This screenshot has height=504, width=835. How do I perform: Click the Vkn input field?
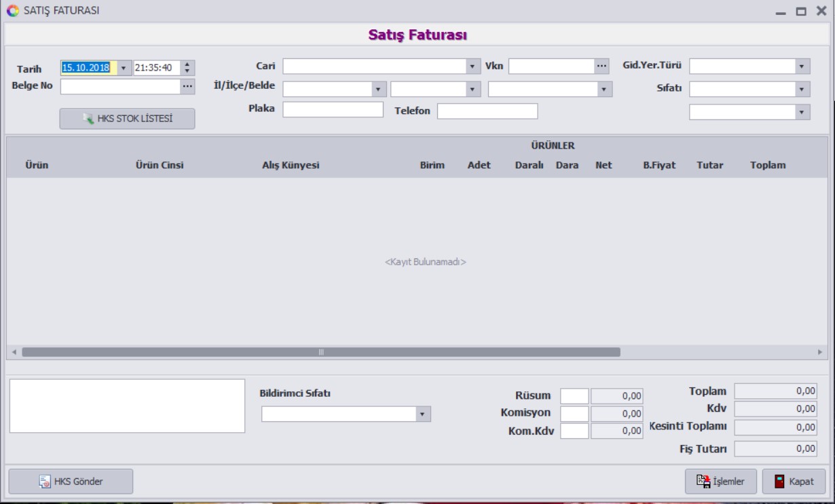coord(551,66)
